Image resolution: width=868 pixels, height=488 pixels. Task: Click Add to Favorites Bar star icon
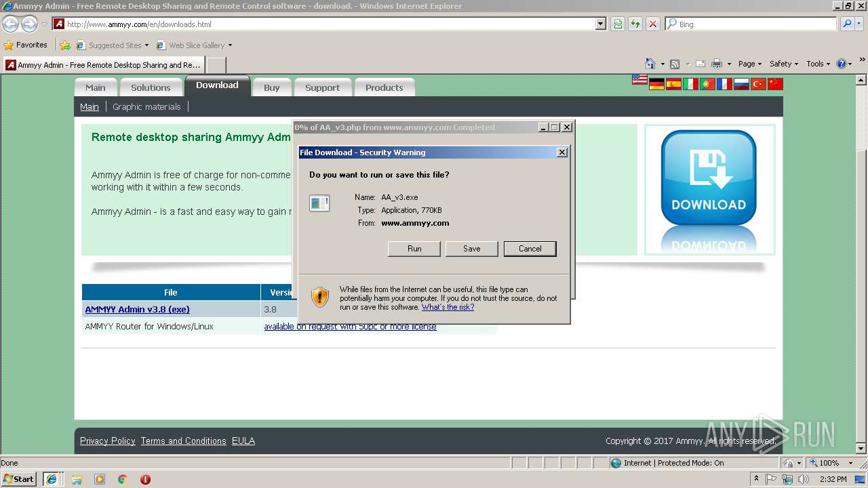[64, 45]
